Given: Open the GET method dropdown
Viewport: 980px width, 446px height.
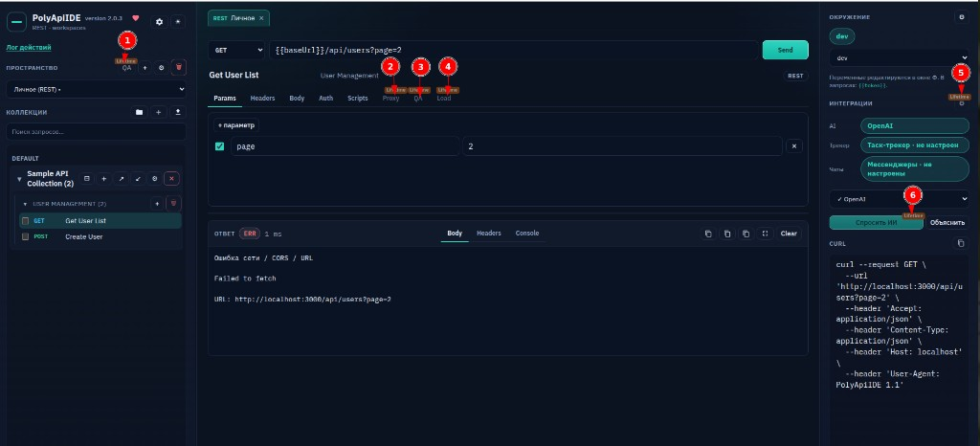Looking at the screenshot, I should (x=237, y=50).
